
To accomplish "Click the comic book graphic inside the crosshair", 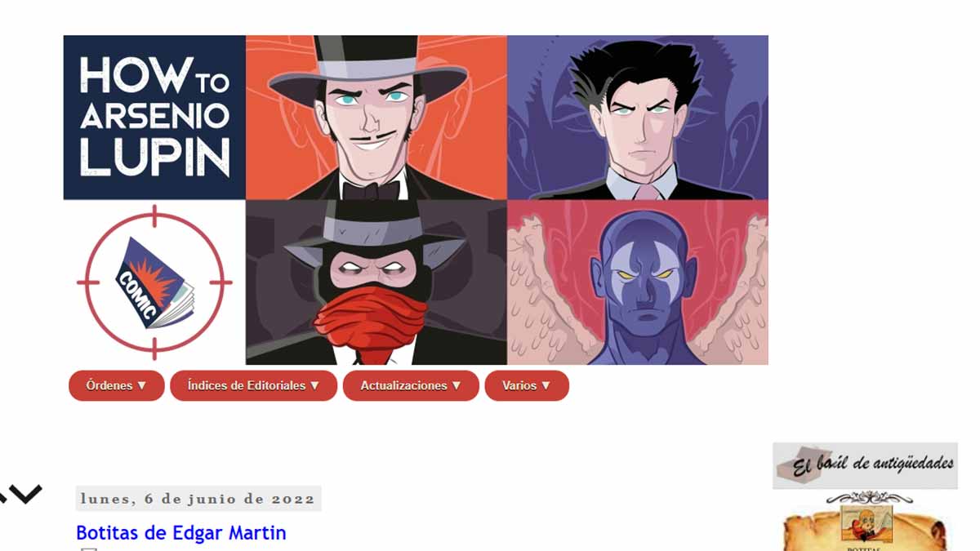I will [x=154, y=282].
